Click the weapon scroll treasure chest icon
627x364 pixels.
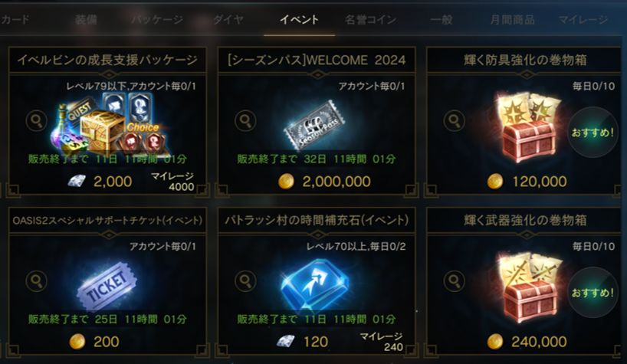530,287
